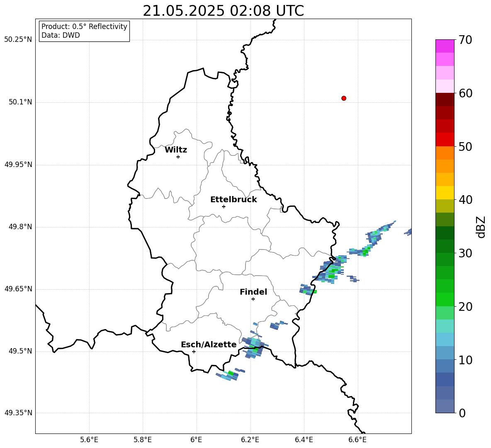Click the 40 tick on colorbar
The width and height of the screenshot is (491, 448).
click(x=465, y=200)
